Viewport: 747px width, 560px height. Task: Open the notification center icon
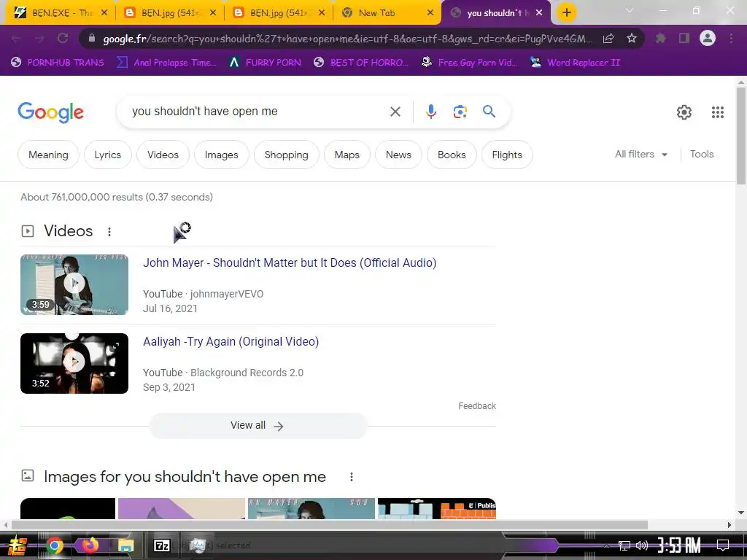(723, 545)
